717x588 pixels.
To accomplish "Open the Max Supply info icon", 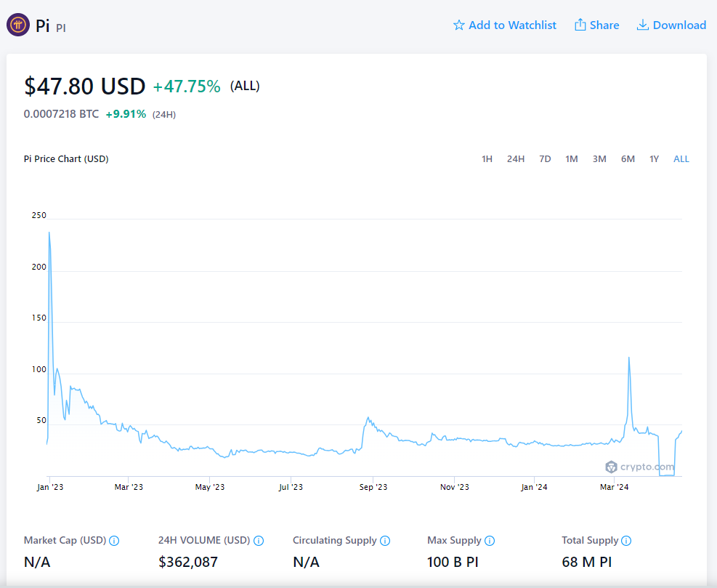I will coord(490,541).
